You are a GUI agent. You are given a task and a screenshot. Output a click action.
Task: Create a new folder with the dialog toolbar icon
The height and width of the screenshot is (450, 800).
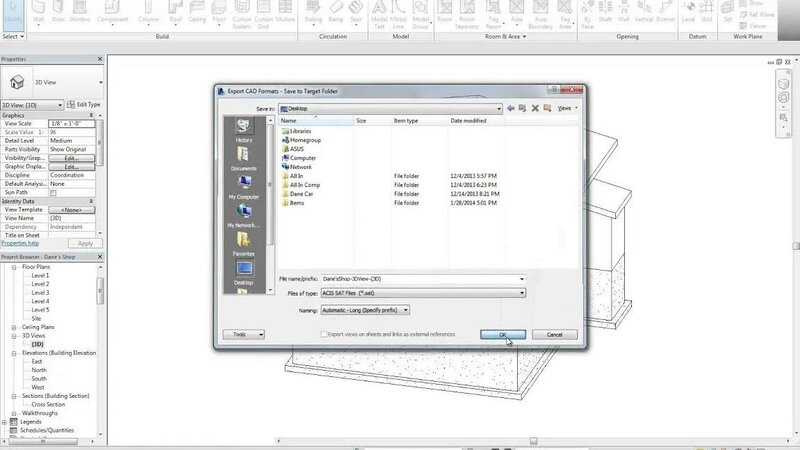[547, 108]
